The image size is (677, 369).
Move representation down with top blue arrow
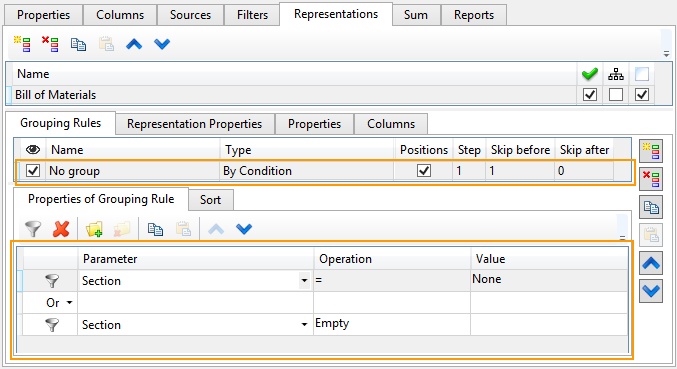tap(162, 44)
